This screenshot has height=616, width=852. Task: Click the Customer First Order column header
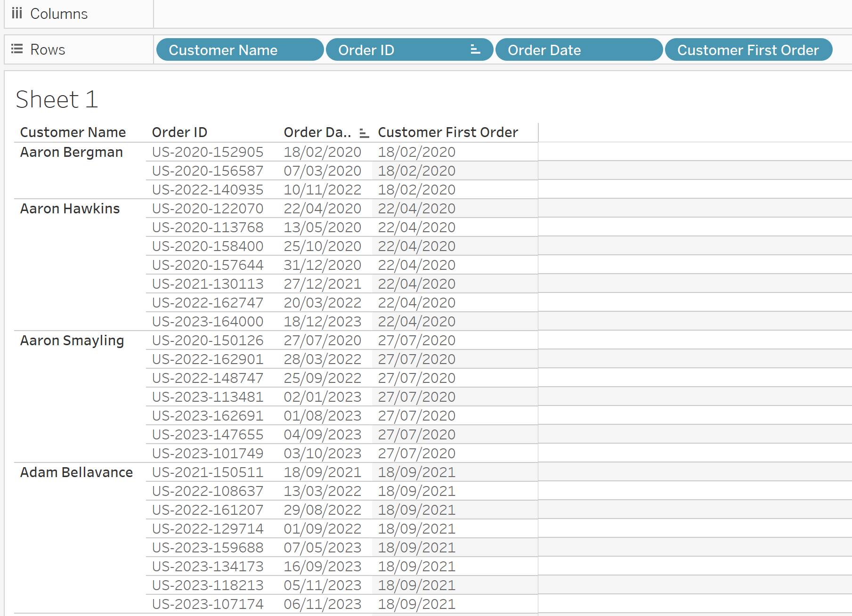[447, 132]
